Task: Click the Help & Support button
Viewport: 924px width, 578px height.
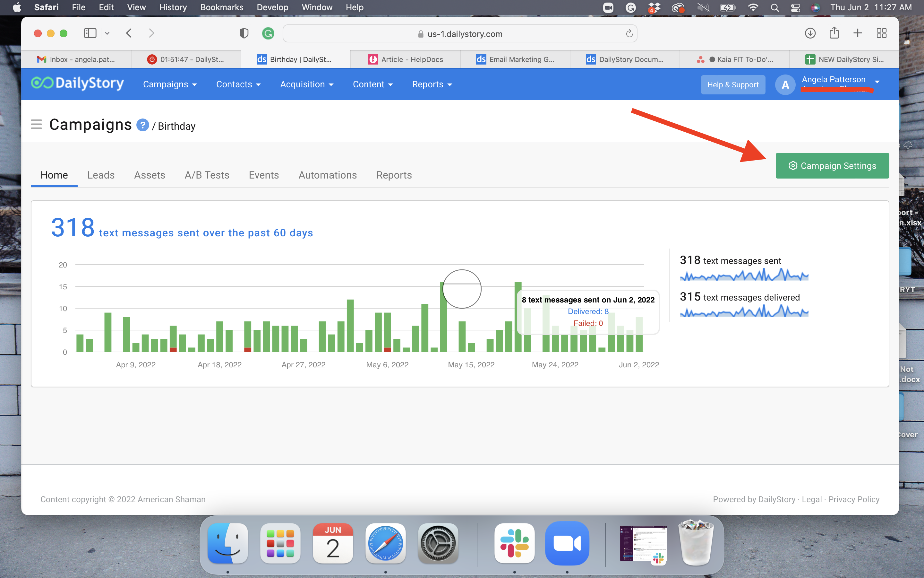Action: (733, 84)
